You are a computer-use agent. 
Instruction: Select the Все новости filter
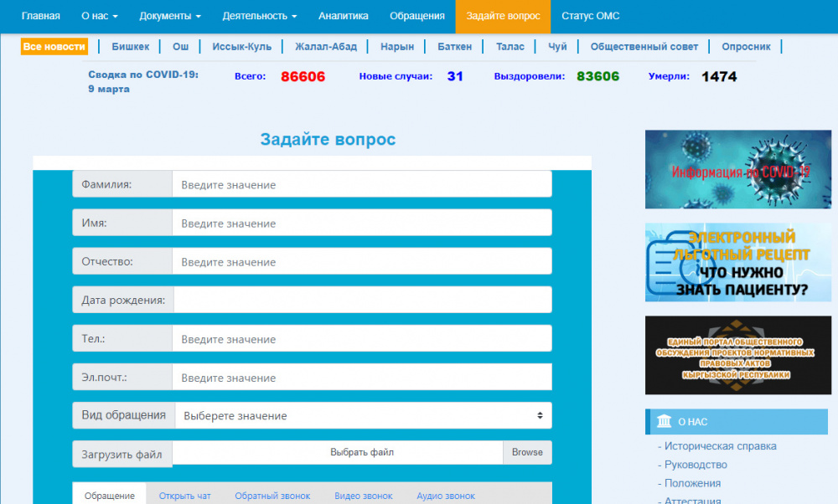pos(54,47)
